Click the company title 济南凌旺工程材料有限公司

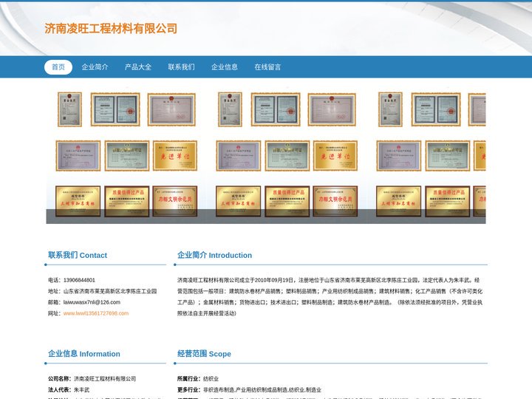coord(111,29)
